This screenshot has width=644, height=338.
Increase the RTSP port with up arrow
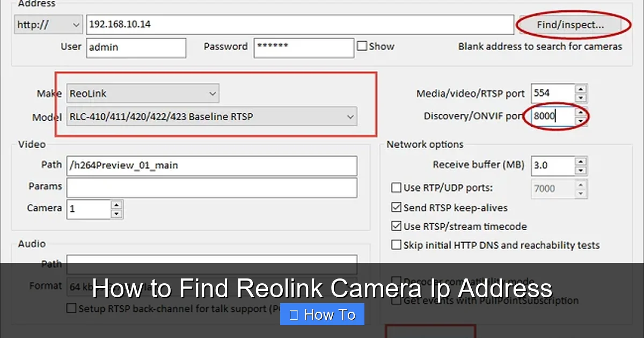[x=581, y=89]
